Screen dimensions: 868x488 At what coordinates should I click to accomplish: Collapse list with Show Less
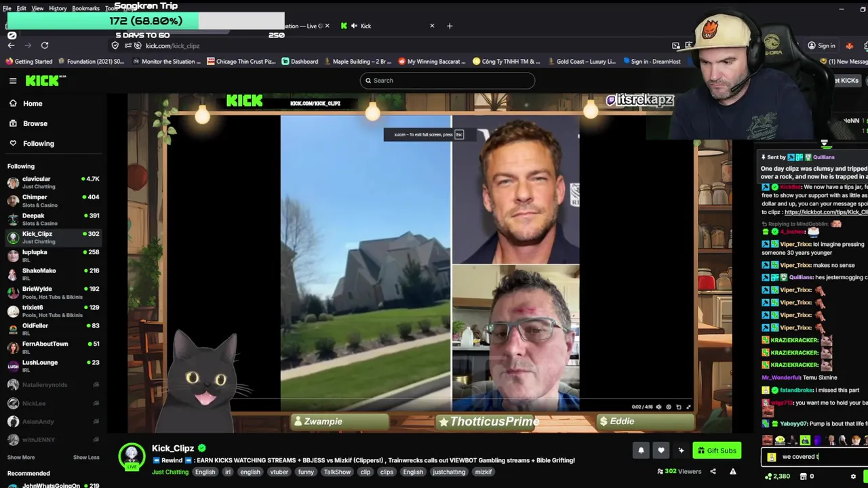(x=86, y=457)
